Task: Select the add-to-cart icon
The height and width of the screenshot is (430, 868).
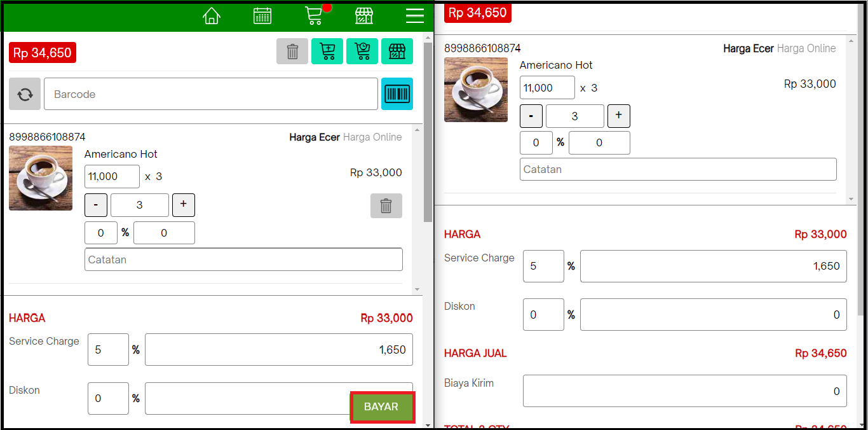Action: 327,51
